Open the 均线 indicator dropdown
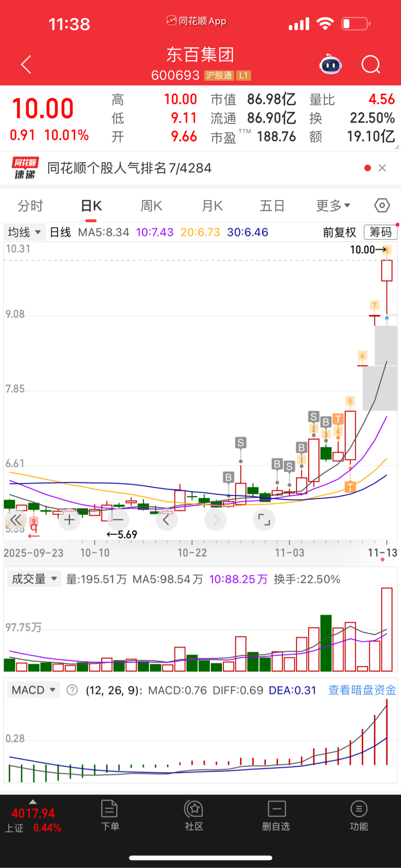 tap(24, 232)
